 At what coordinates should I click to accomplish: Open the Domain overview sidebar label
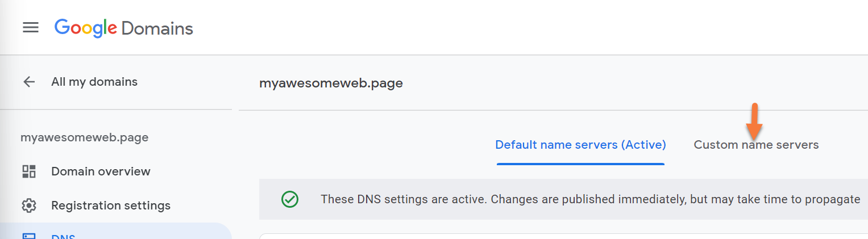pos(101,171)
